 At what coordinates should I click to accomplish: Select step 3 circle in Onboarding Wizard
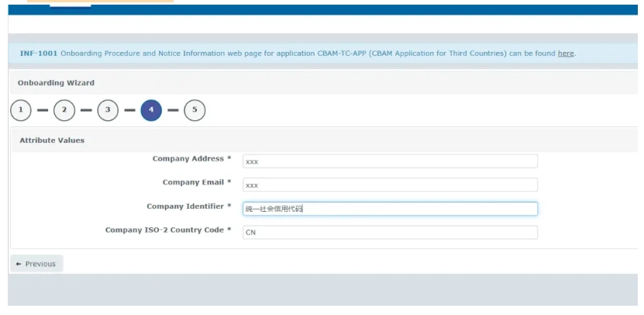(108, 111)
